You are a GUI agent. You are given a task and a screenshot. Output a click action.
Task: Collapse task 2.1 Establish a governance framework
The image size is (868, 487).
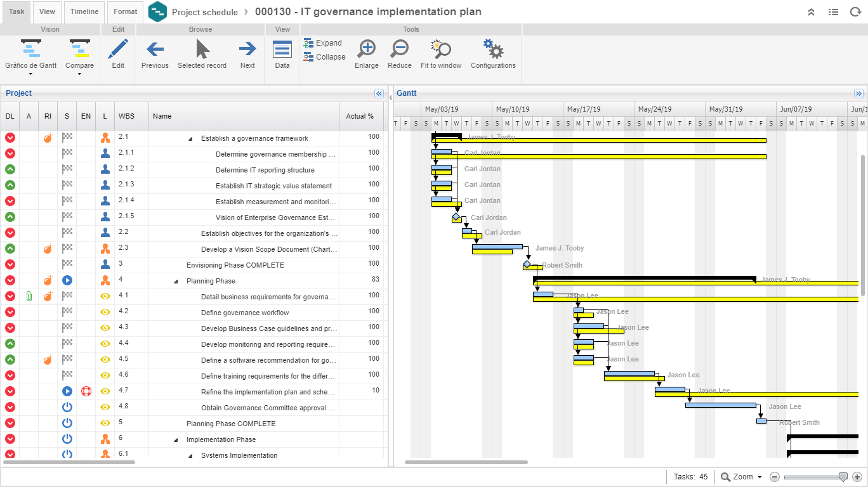[190, 139]
